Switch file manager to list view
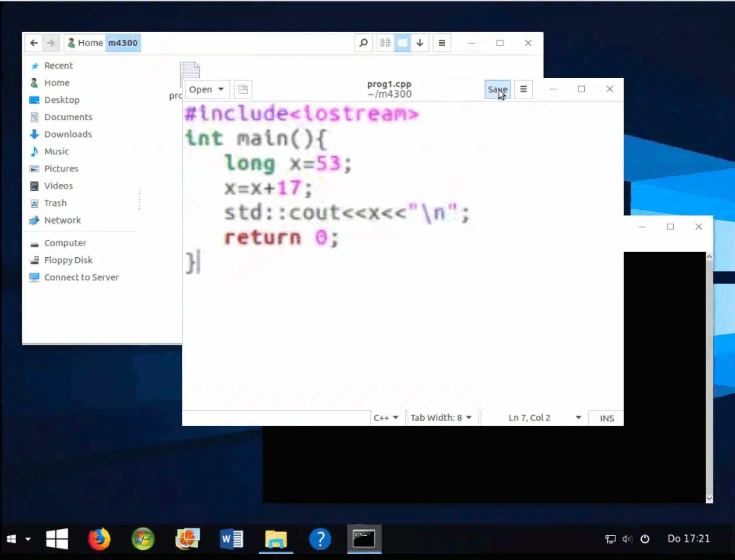 tap(385, 43)
